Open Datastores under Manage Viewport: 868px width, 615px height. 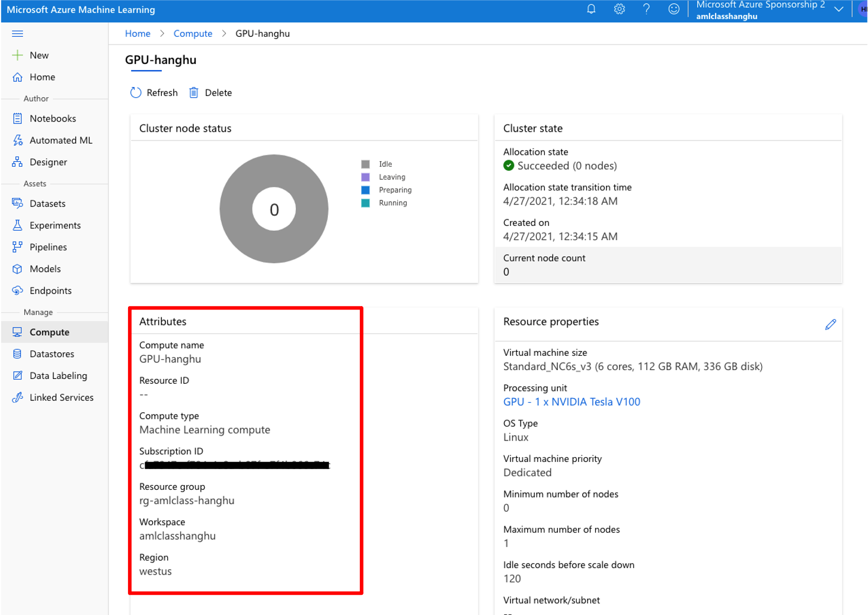[x=52, y=354]
